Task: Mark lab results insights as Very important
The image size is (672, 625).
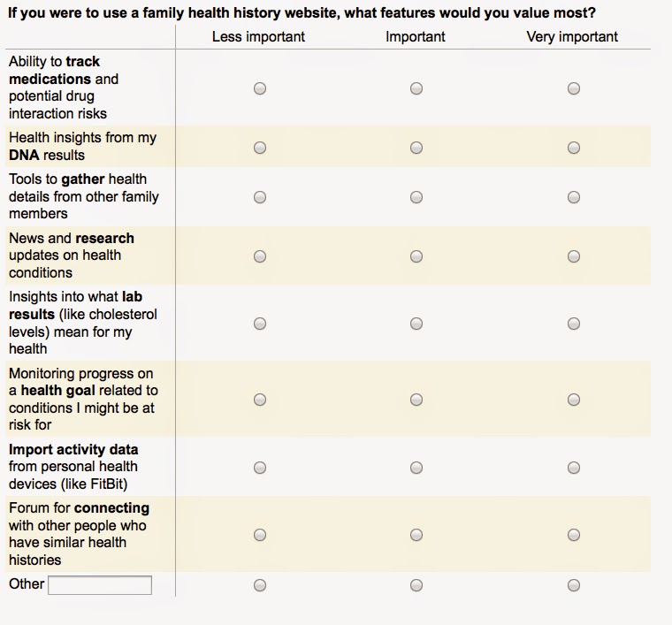Action: click(x=574, y=324)
